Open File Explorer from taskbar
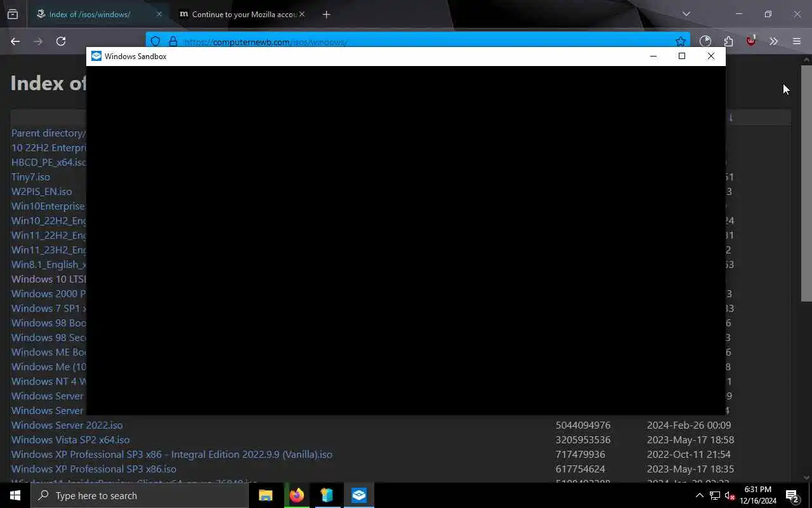This screenshot has height=508, width=812. coord(266,495)
